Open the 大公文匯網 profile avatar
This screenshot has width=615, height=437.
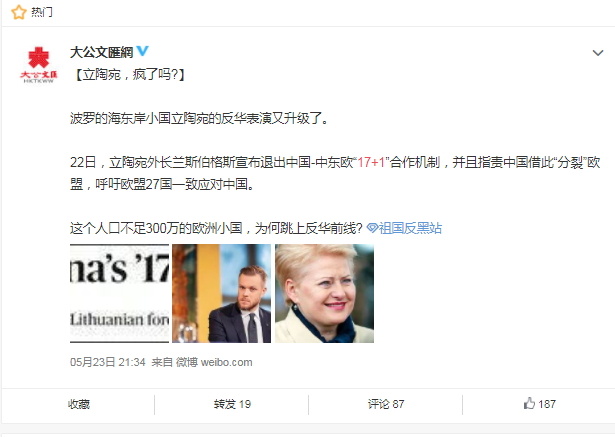coord(38,64)
